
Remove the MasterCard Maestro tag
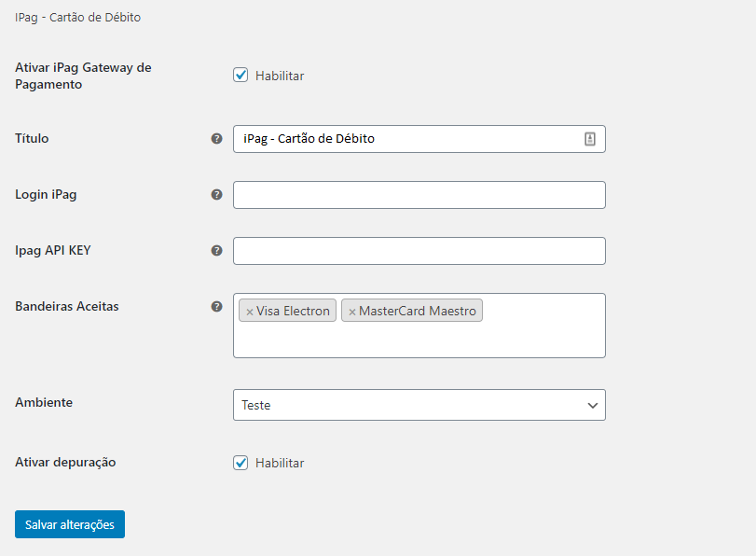tap(352, 312)
